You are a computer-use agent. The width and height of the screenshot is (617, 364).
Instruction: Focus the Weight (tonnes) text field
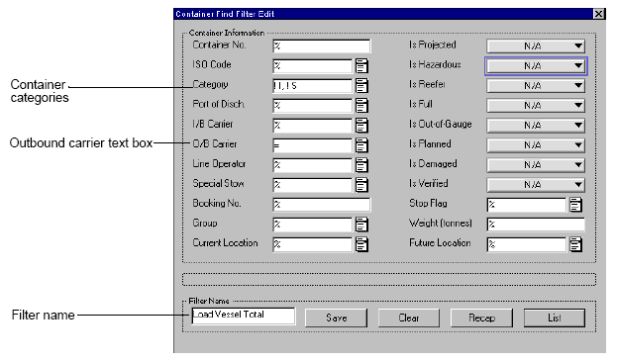536,225
